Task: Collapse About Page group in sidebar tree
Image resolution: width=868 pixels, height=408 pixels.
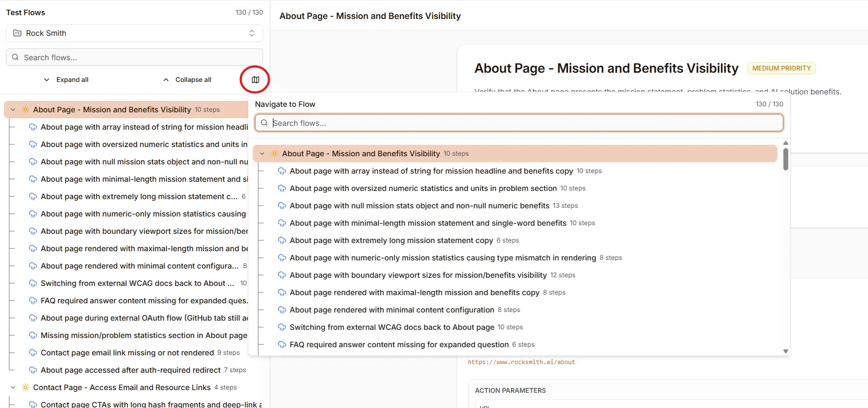Action: pyautogui.click(x=13, y=110)
